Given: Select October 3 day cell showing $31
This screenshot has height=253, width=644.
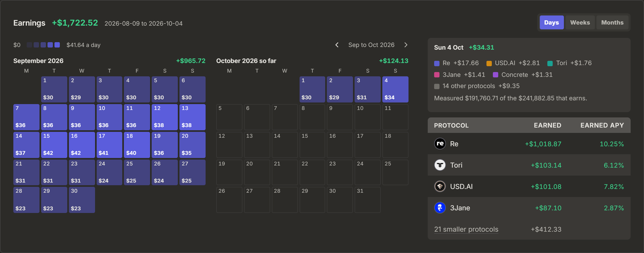Looking at the screenshot, I should (x=368, y=89).
